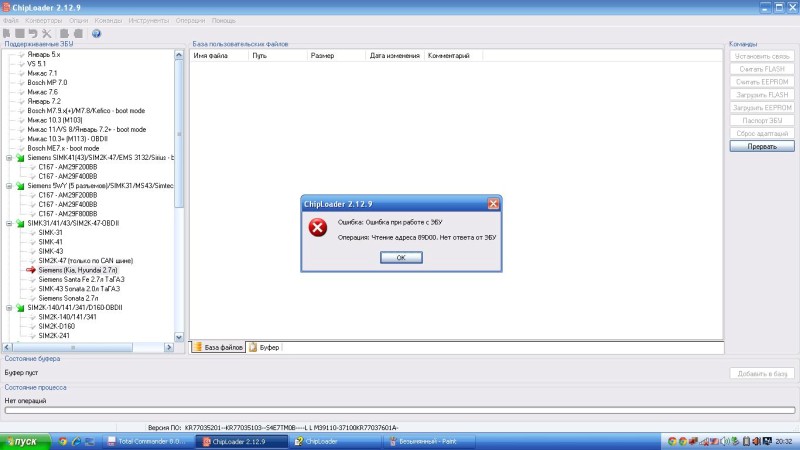The width and height of the screenshot is (800, 450).
Task: Click the undo arrow toolbar icon
Action: tap(33, 33)
